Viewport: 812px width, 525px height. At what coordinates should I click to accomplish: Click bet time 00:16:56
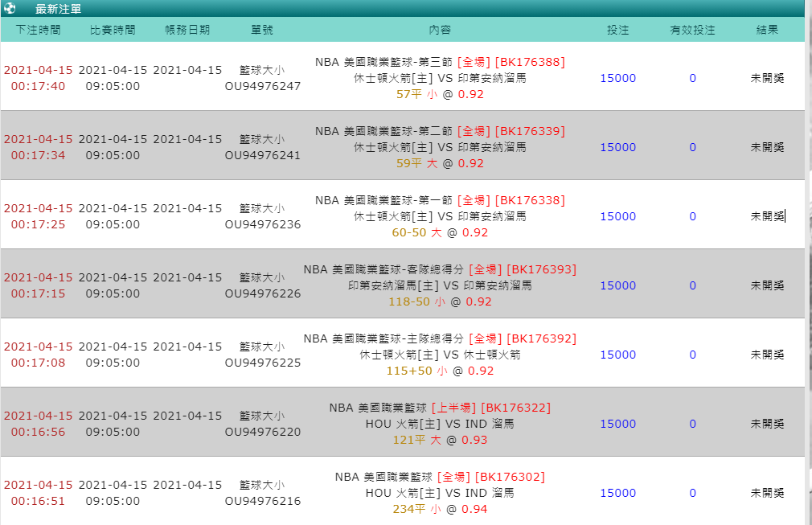pos(39,432)
